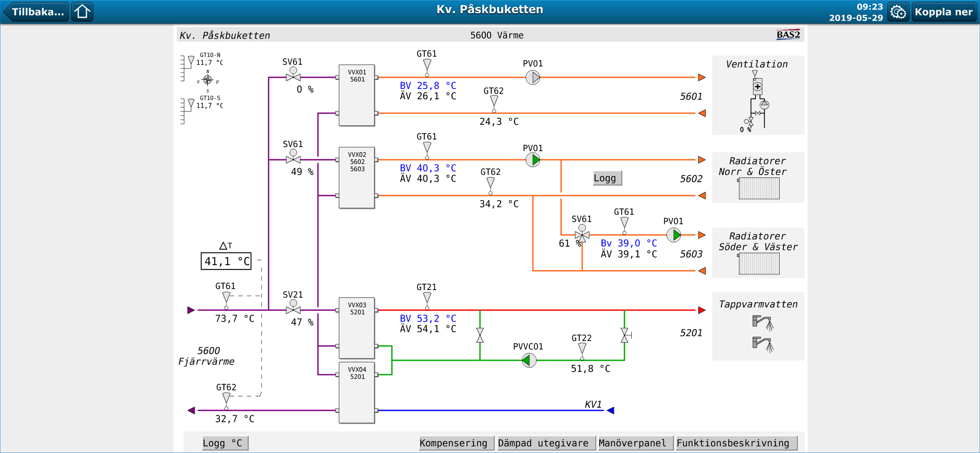Viewport: 980px width, 453px height.
Task: Click the ΔT value 41,1 °C box
Action: pos(226,261)
